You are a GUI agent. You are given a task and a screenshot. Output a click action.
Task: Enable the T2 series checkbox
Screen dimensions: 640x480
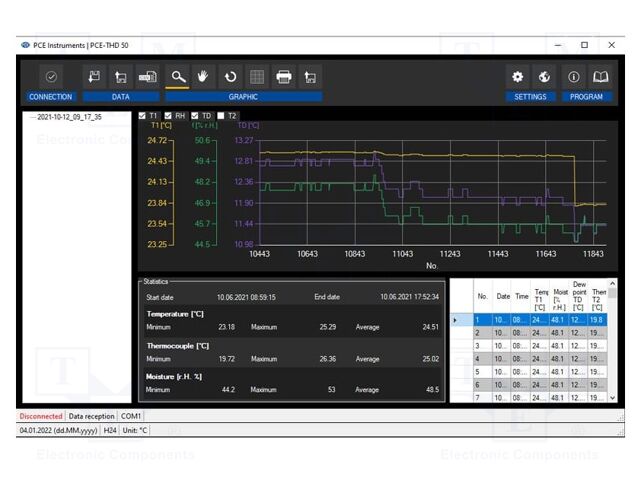[x=221, y=116]
